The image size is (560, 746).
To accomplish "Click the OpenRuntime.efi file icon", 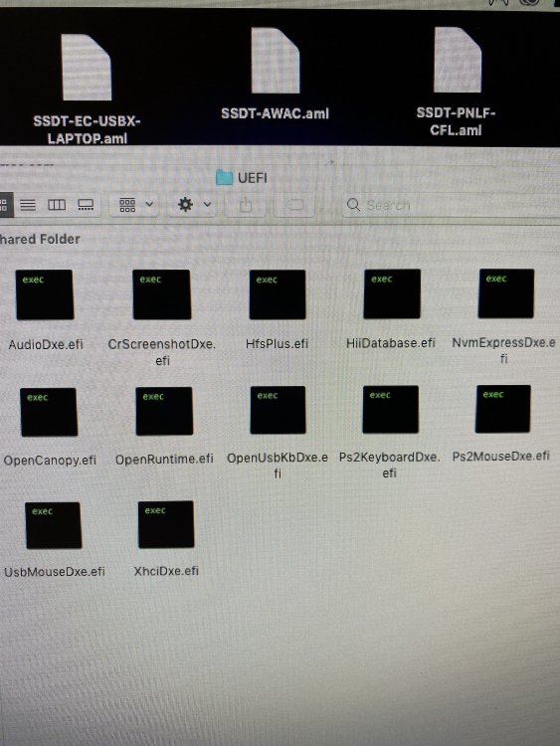I will tap(165, 411).
